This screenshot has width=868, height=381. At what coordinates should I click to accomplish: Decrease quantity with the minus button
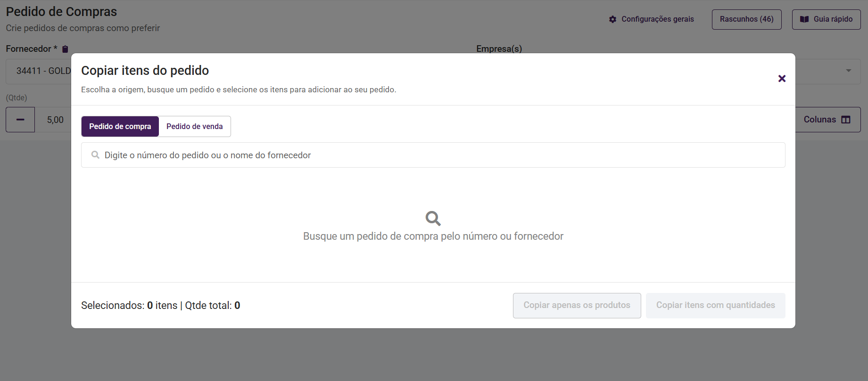click(x=20, y=120)
